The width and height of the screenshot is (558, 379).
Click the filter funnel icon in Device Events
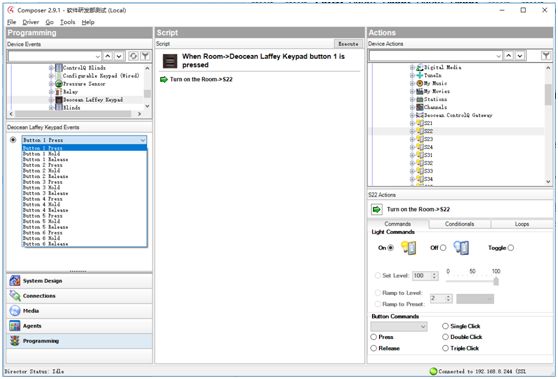[x=145, y=56]
